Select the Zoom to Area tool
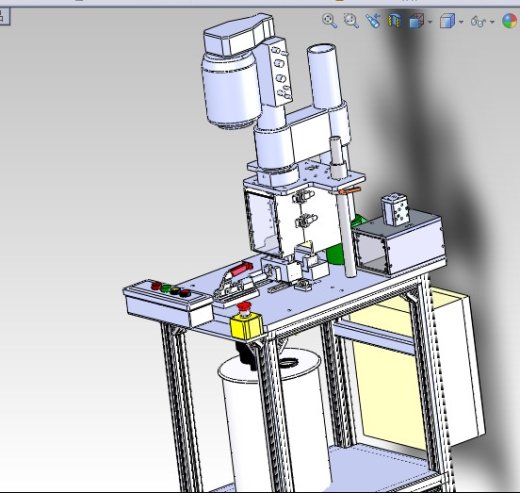 point(351,21)
